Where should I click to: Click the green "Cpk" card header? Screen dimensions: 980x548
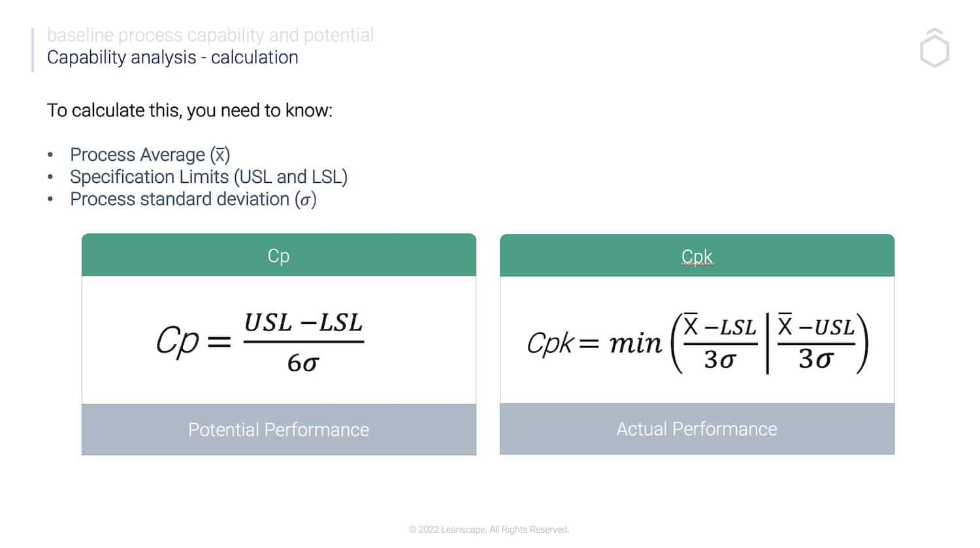[x=696, y=256]
